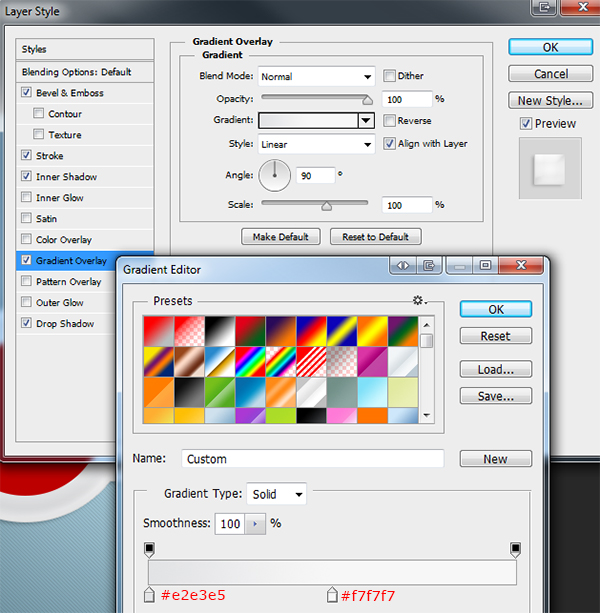Turn on the Dither checkbox

point(389,76)
